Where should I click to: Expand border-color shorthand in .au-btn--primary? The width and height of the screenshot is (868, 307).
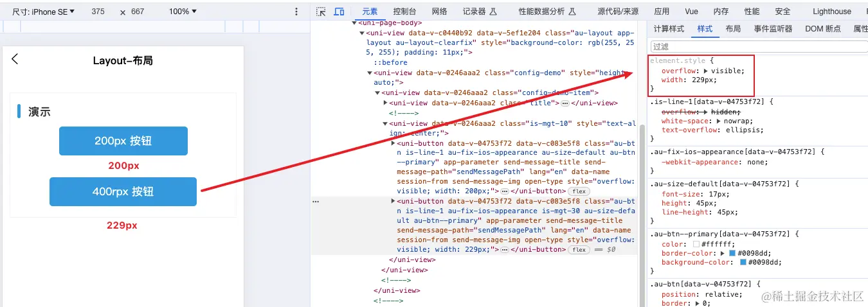pyautogui.click(x=723, y=253)
